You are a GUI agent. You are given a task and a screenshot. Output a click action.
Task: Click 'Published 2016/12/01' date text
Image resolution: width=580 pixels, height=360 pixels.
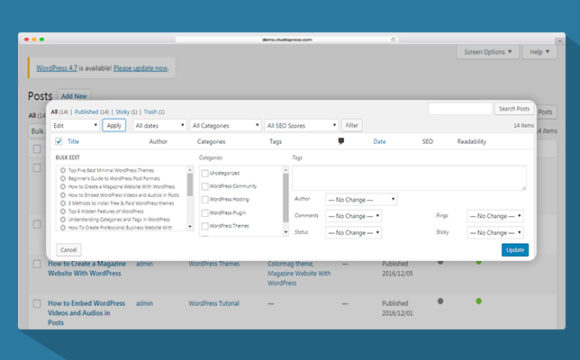[397, 308]
